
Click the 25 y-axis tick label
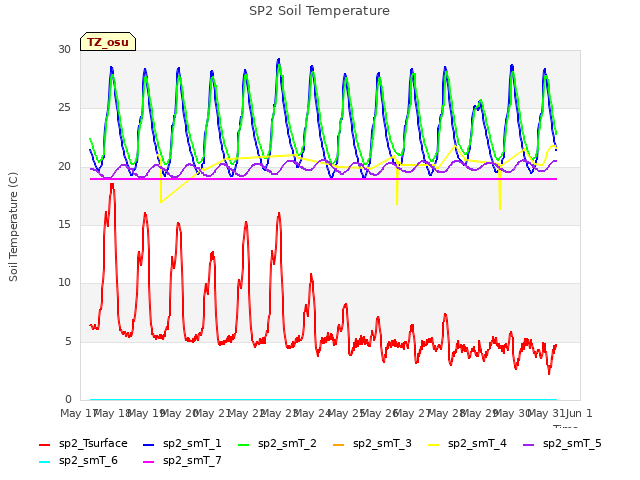(64, 108)
